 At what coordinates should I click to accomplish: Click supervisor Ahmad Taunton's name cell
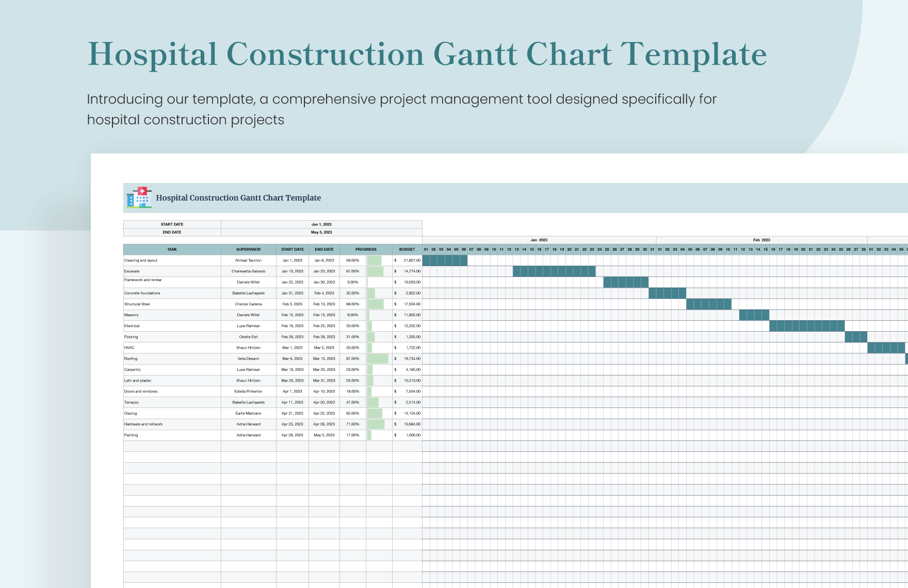pyautogui.click(x=249, y=260)
